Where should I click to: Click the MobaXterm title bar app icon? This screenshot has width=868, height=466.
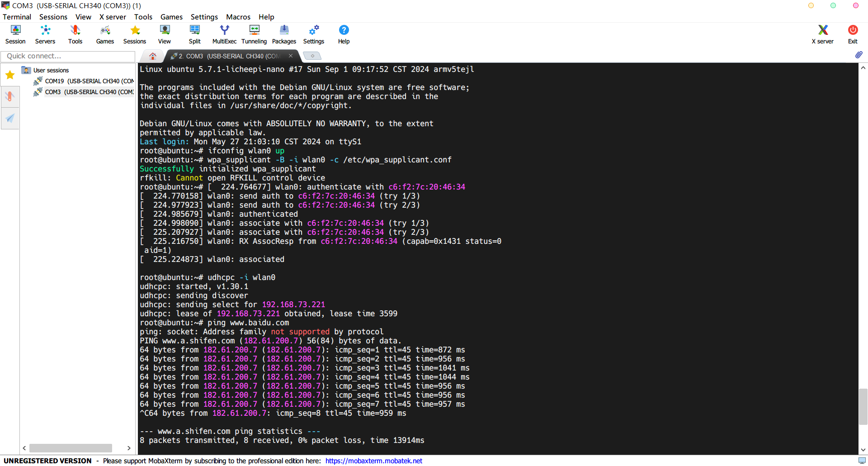pos(5,5)
